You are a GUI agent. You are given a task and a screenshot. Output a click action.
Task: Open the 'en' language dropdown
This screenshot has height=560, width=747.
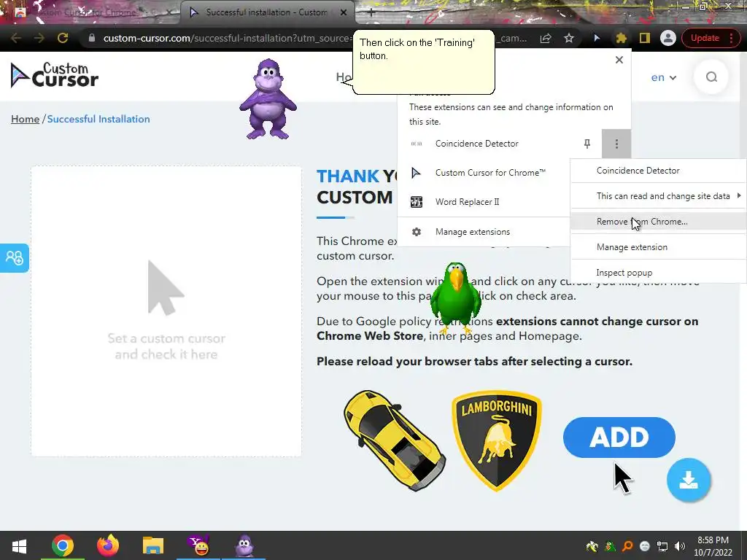coord(664,77)
